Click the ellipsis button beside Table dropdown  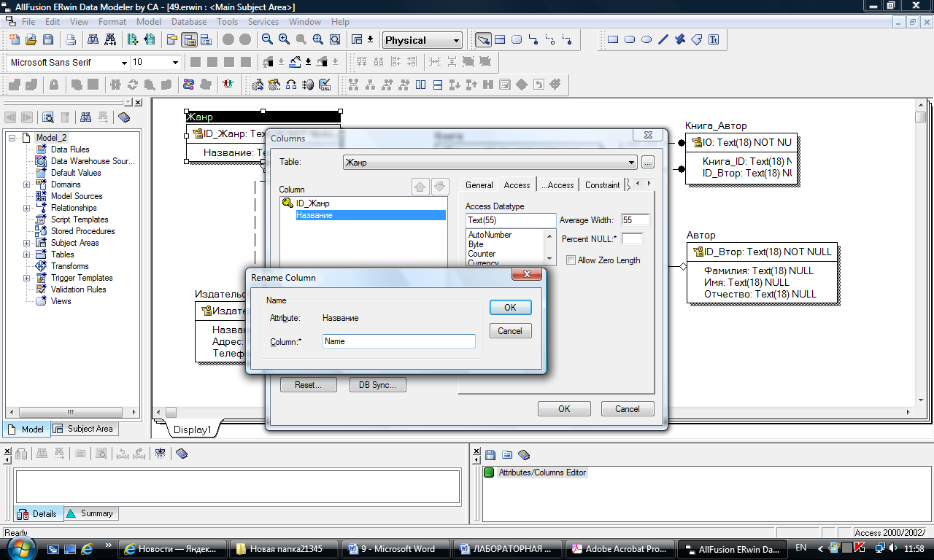point(647,163)
